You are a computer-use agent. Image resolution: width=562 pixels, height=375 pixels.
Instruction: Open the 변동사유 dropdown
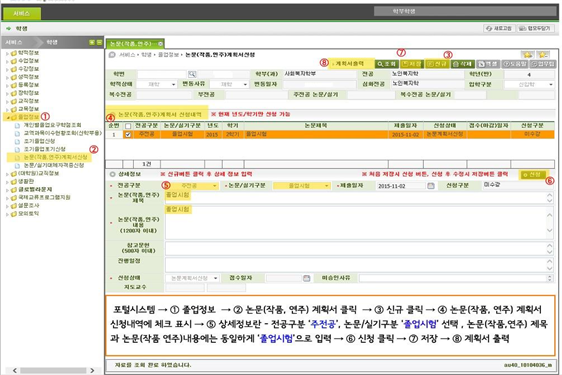point(229,85)
